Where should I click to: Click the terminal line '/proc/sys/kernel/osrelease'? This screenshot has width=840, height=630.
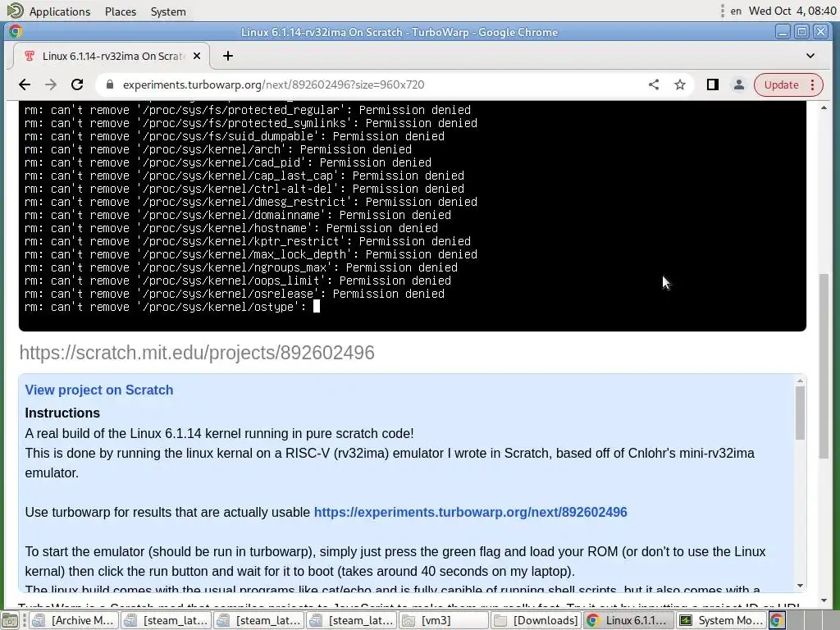[234, 294]
